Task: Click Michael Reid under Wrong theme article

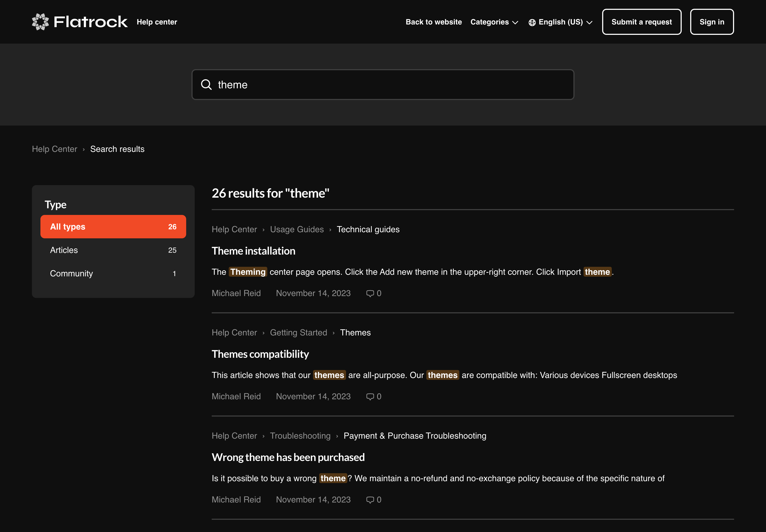Action: 236,500
